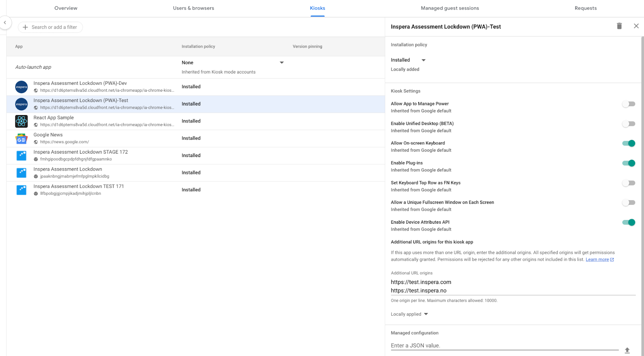Click Installed status for React App Sample
Image resolution: width=644 pixels, height=356 pixels.
click(x=191, y=121)
